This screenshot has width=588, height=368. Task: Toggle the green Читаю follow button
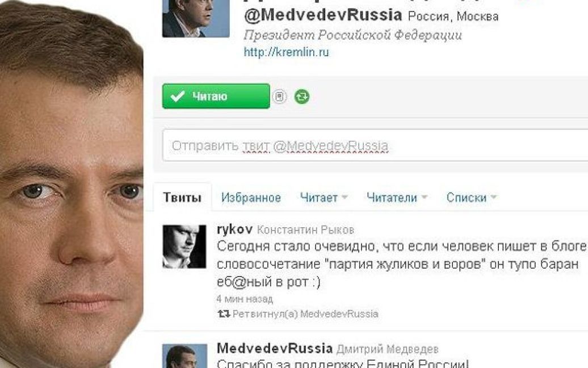[x=216, y=96]
